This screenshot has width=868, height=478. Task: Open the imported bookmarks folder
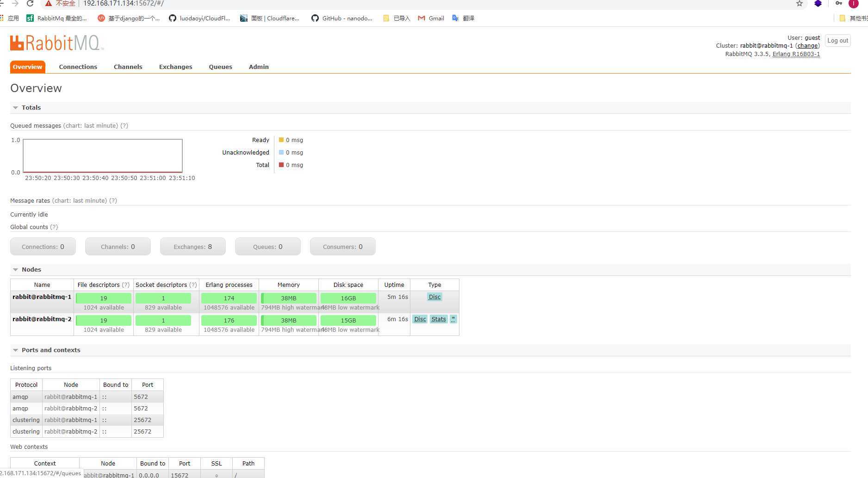[397, 18]
